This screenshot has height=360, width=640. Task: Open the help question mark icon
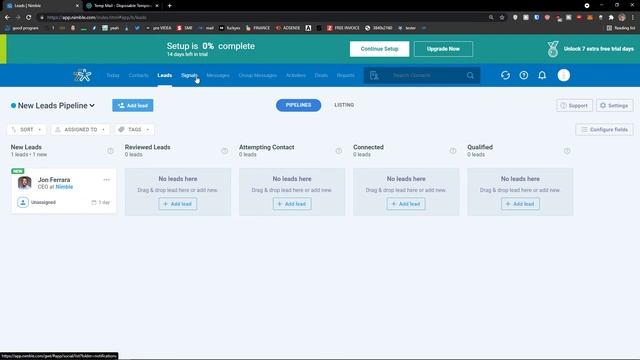tap(524, 75)
